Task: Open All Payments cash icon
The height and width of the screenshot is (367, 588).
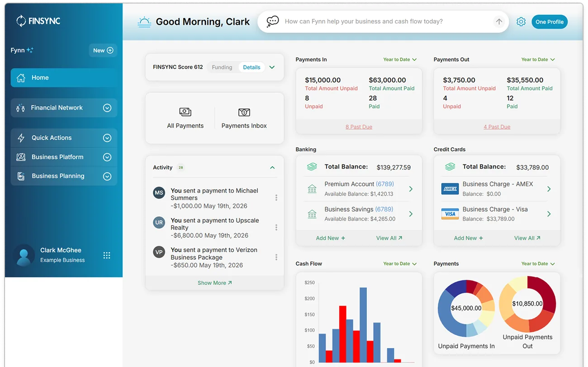Action: pyautogui.click(x=185, y=112)
